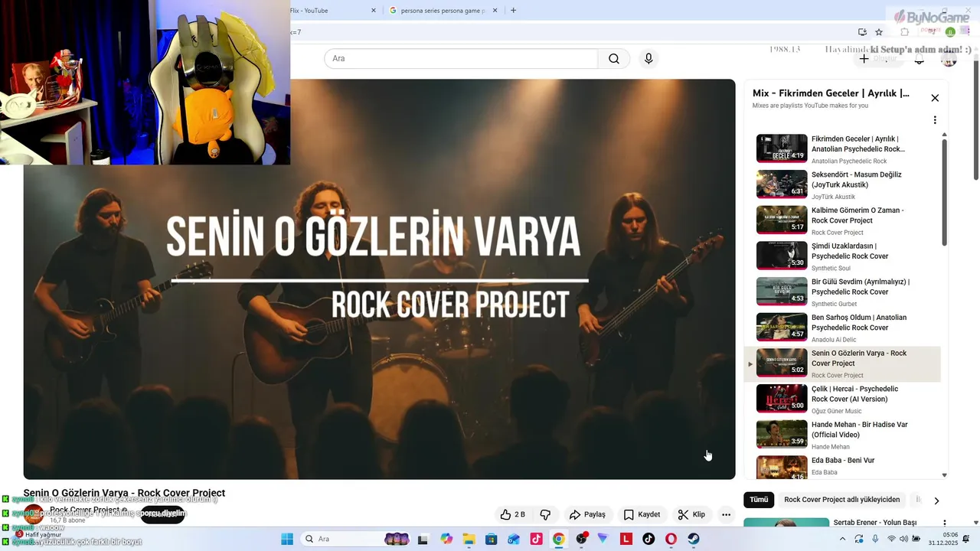The height and width of the screenshot is (551, 980).
Task: Bookmark this page with star icon
Action: (x=879, y=32)
